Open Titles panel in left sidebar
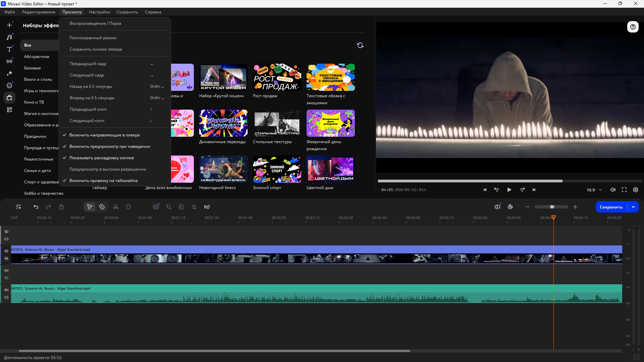 coord(9,49)
